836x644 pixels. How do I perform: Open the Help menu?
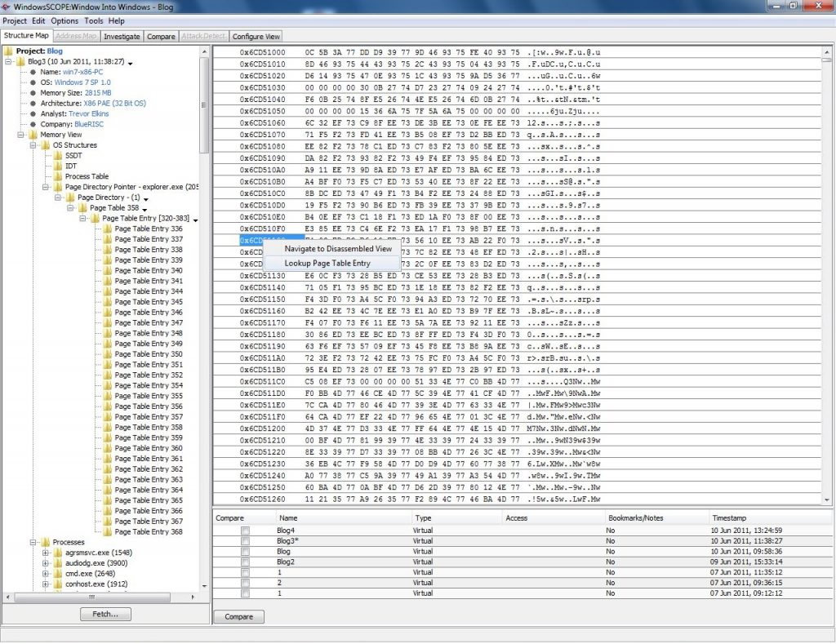pyautogui.click(x=116, y=20)
